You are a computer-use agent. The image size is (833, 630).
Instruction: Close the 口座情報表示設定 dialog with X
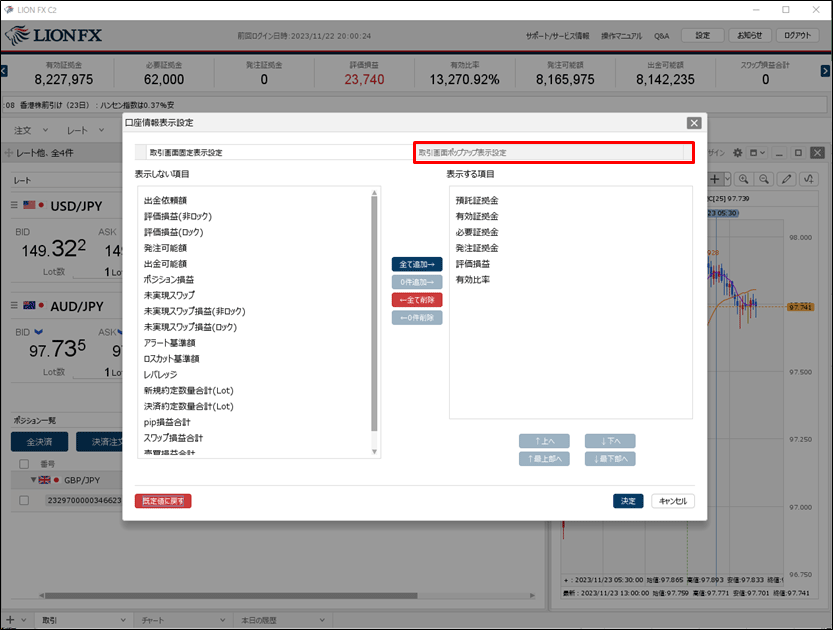694,123
